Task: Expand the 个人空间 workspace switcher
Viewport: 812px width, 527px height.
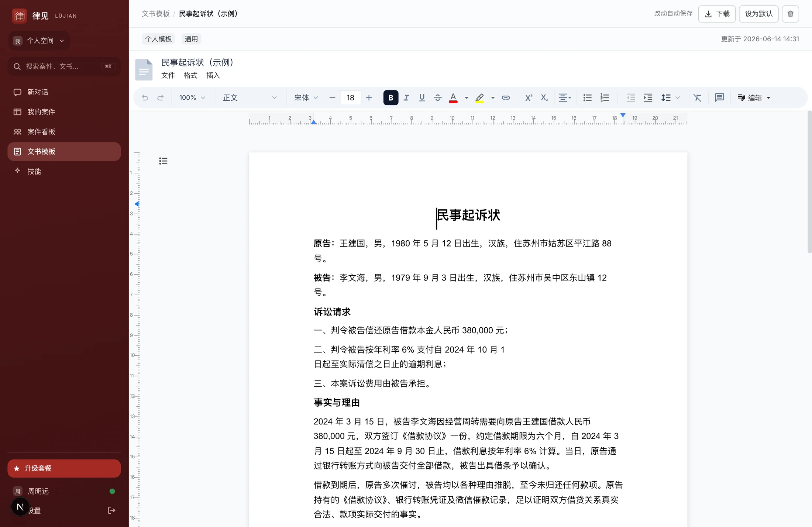Action: [39, 41]
